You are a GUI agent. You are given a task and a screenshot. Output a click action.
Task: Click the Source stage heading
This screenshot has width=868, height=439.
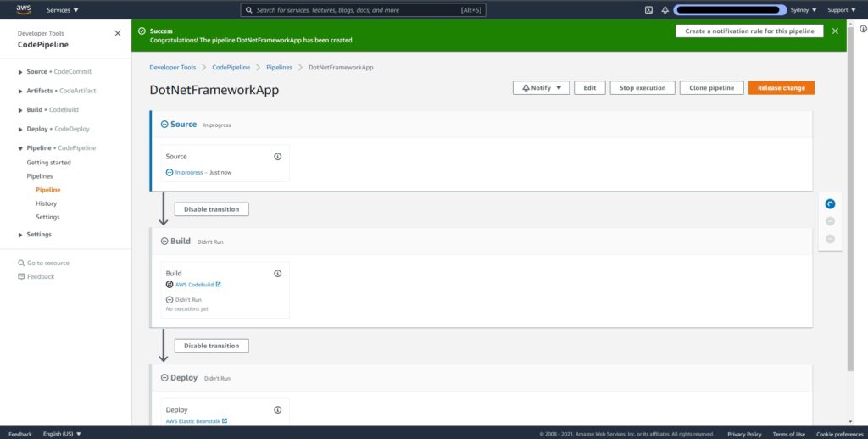click(183, 125)
